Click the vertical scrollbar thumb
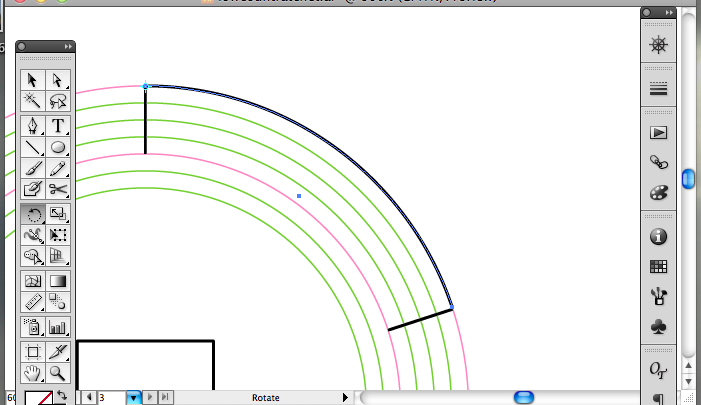Image resolution: width=701 pixels, height=405 pixels. (688, 179)
